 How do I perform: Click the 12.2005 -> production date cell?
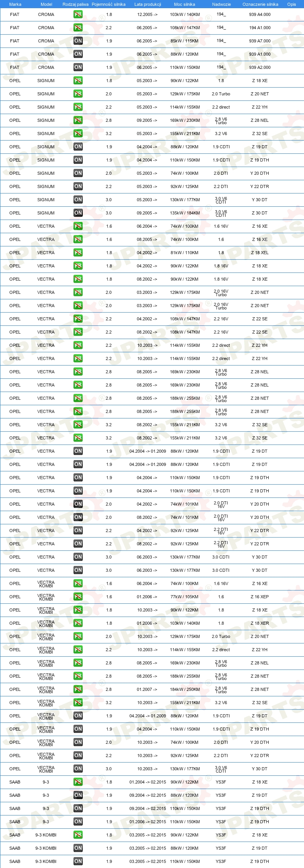coord(147,14)
